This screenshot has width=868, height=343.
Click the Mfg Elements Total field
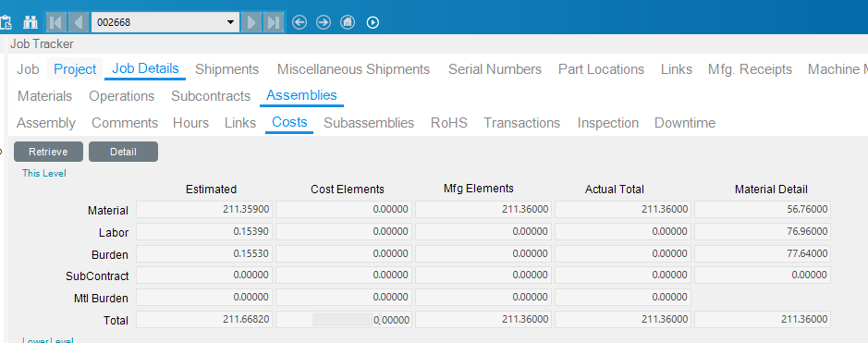483,319
